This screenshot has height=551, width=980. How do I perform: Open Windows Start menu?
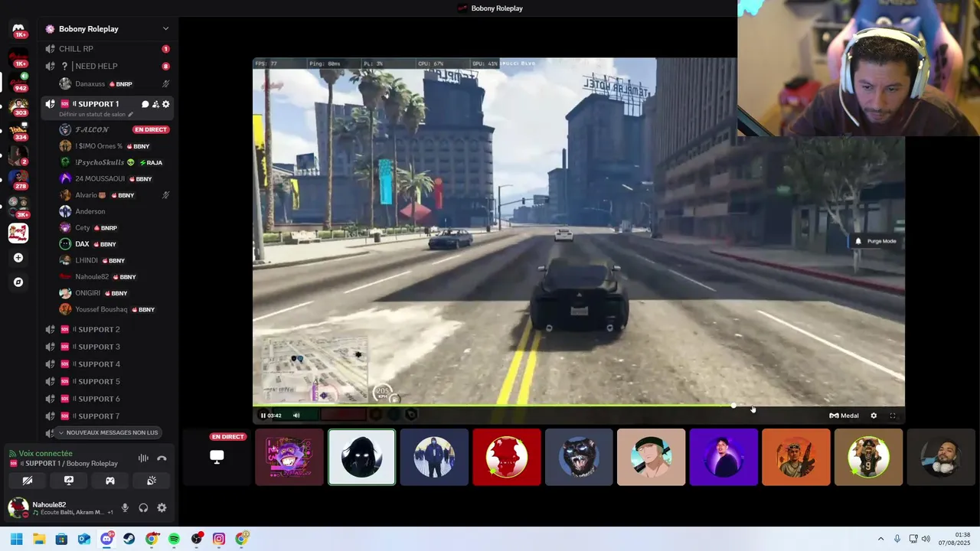pyautogui.click(x=16, y=539)
